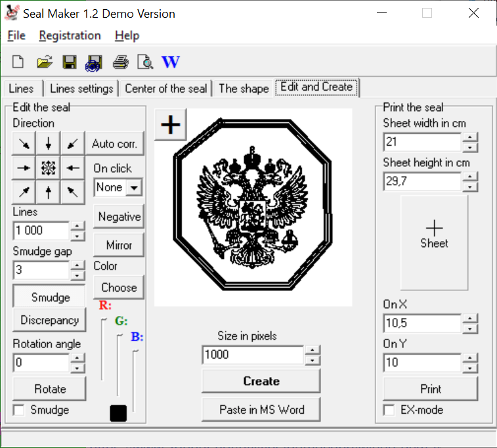Switch to the Lines settings tab

pyautogui.click(x=81, y=89)
